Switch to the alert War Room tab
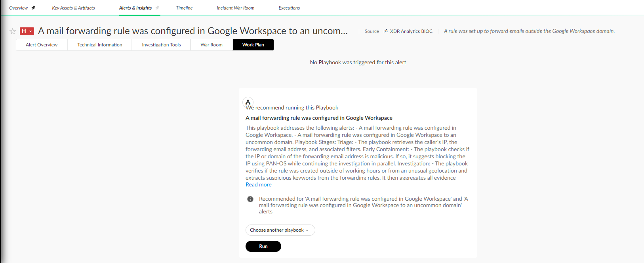 click(x=211, y=45)
